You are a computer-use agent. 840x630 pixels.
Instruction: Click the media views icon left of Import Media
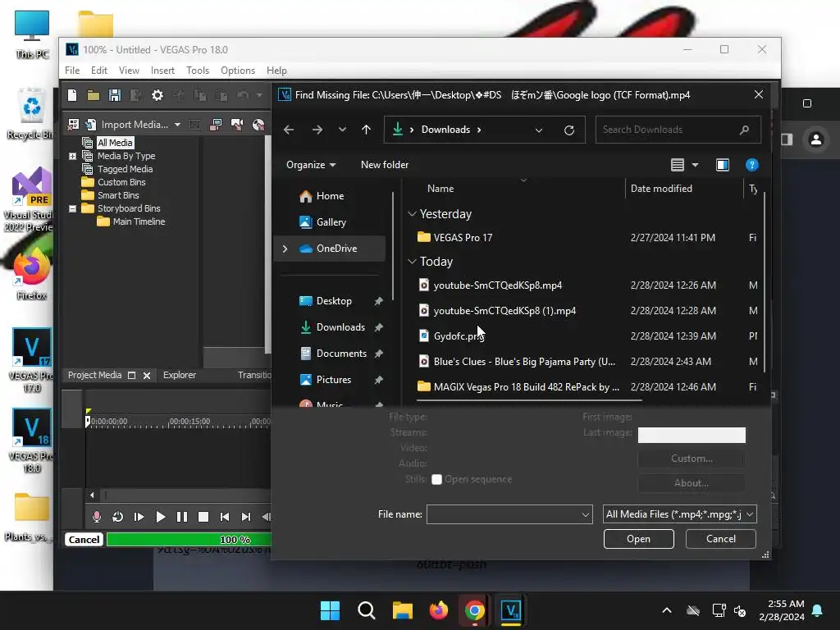coord(73,125)
